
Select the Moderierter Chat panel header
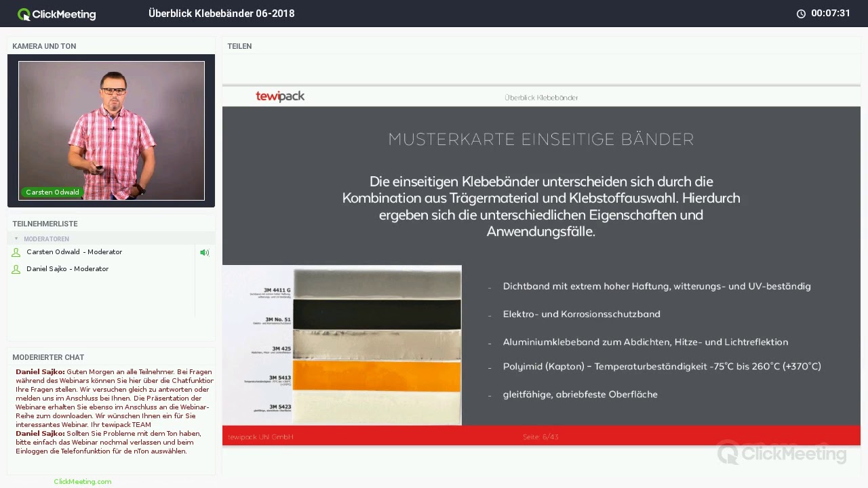pos(48,357)
